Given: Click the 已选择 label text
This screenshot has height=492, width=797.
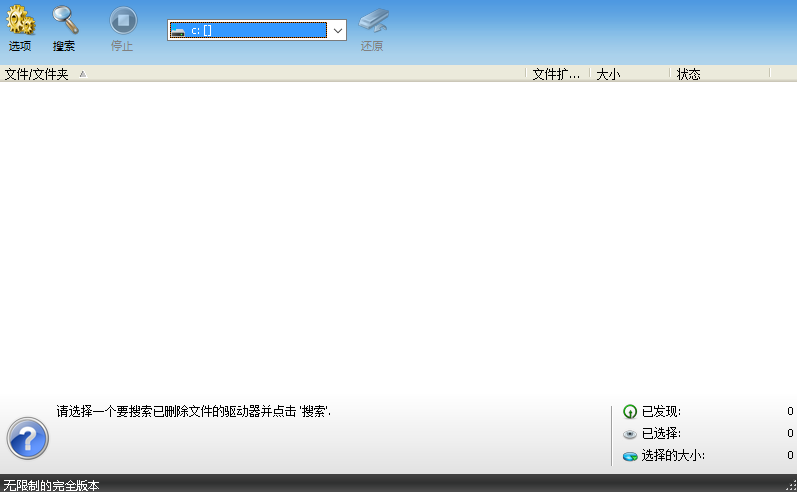Looking at the screenshot, I should [x=661, y=433].
